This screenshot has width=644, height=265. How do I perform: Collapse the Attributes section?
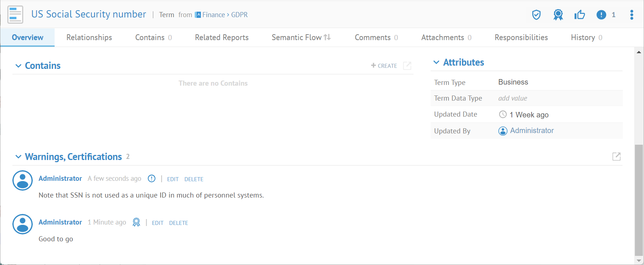click(436, 62)
